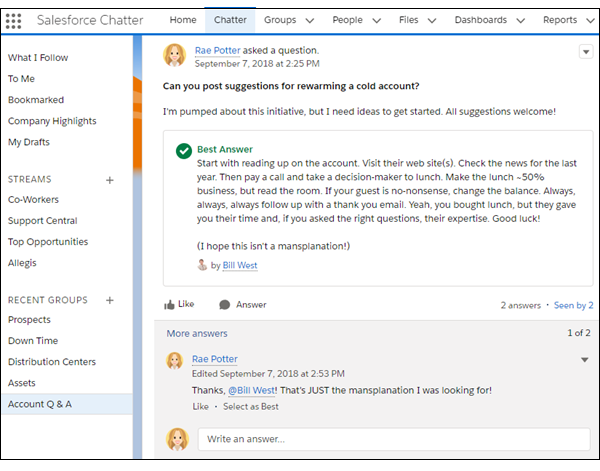Open the Dashboards tab
This screenshot has height=471, width=600.
point(480,20)
